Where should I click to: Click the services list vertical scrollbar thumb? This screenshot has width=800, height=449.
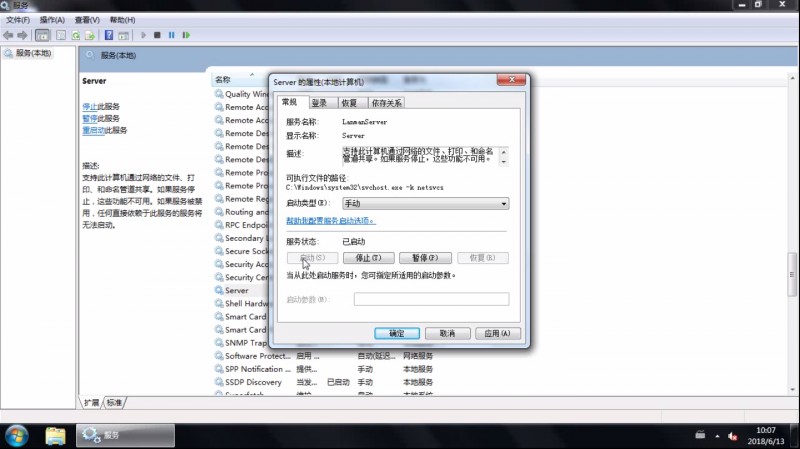[x=792, y=275]
